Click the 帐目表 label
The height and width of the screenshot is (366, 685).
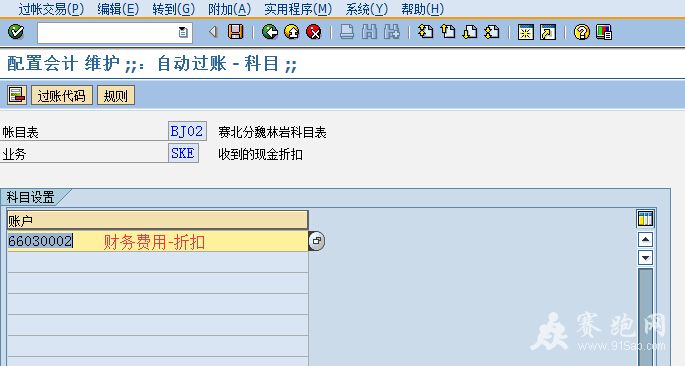point(21,132)
